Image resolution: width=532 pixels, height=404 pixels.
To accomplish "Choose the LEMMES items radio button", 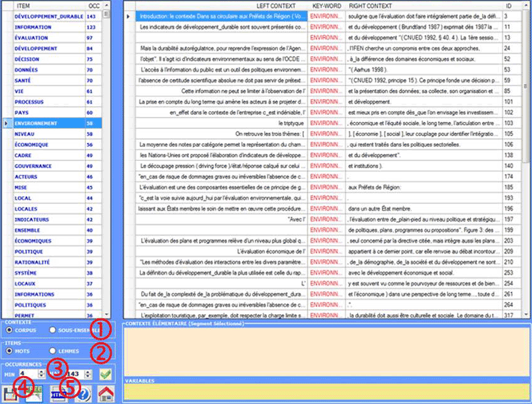I will [53, 351].
